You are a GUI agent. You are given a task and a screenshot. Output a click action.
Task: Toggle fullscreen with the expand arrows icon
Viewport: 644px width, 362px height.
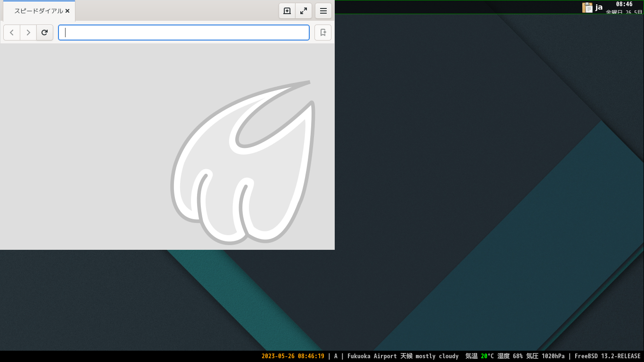(304, 11)
